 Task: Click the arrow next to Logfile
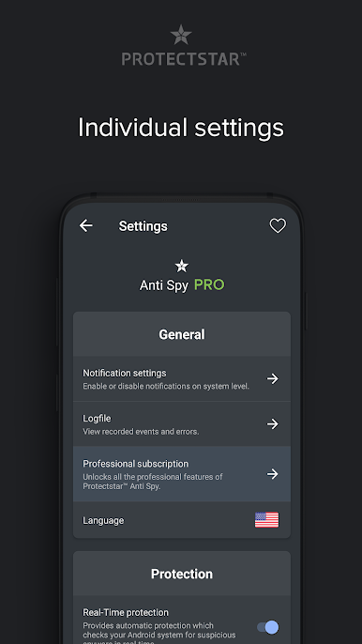[x=273, y=424]
